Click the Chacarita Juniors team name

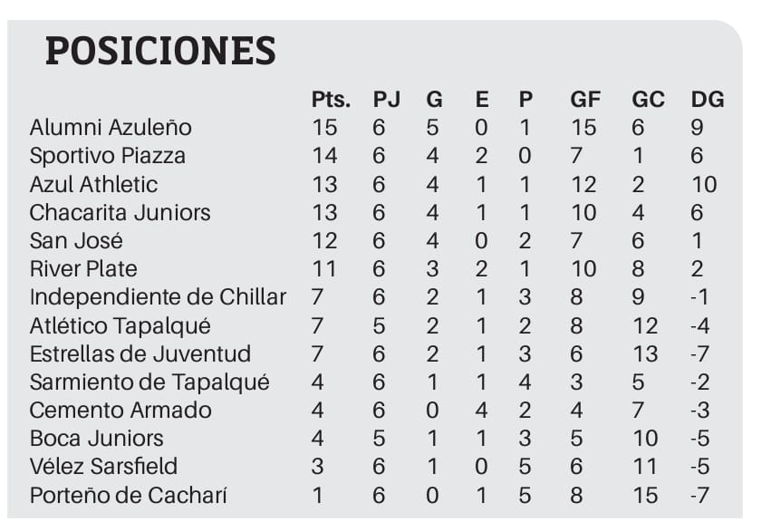[120, 212]
